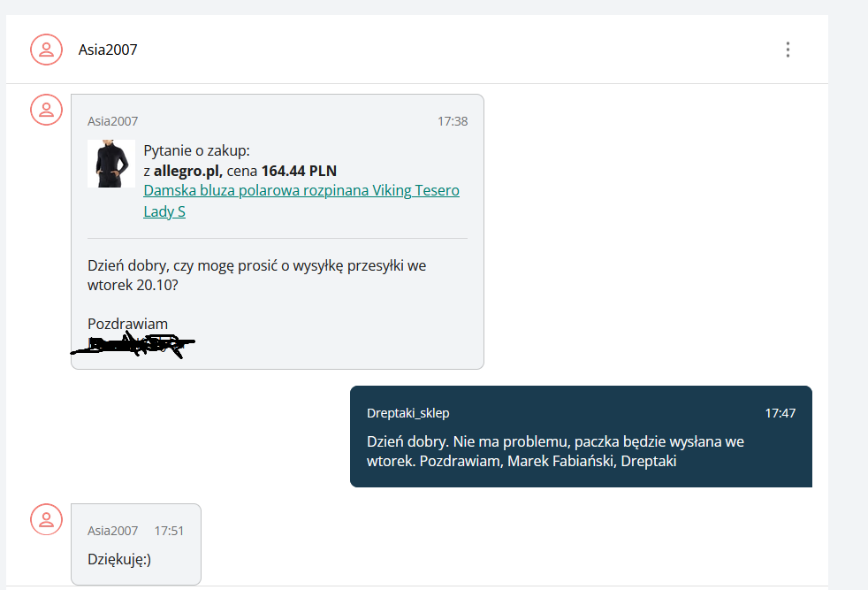Click the 17:51 message timestamp
This screenshot has height=590, width=868.
(169, 531)
